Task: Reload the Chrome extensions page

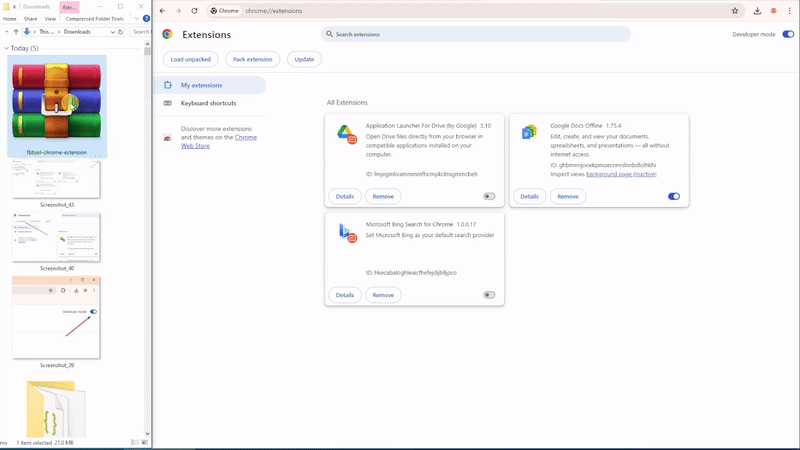Action: pos(194,11)
